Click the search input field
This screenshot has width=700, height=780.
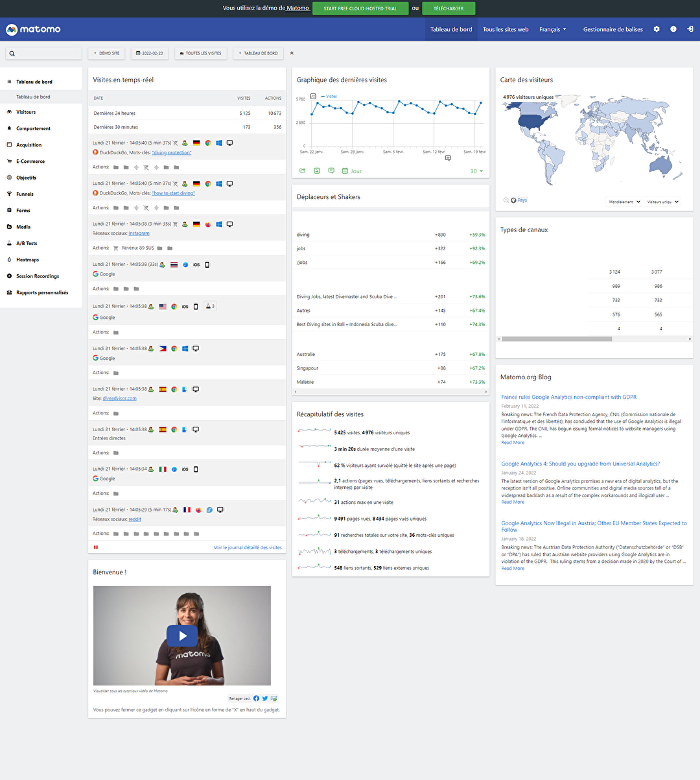coord(44,53)
